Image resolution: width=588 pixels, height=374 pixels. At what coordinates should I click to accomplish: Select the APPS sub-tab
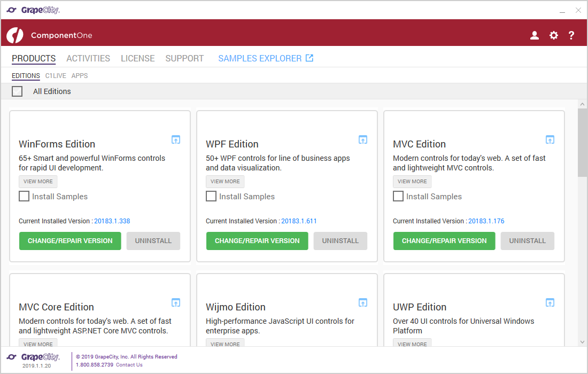click(x=80, y=76)
